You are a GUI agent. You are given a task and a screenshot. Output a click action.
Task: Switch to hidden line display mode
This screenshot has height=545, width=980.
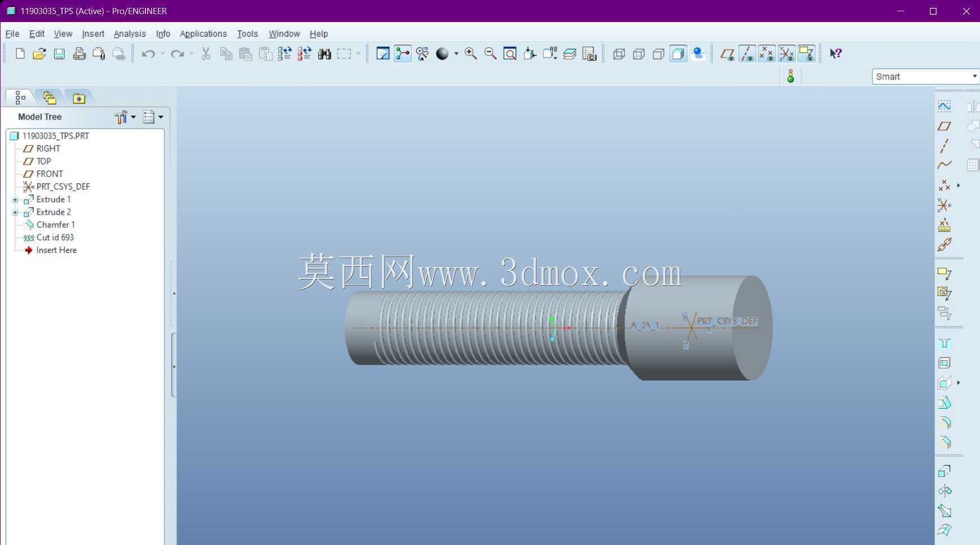[638, 54]
